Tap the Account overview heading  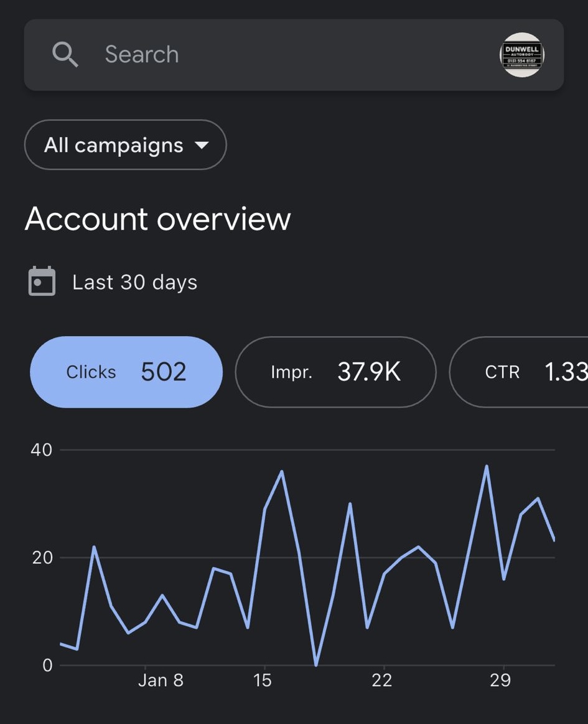click(x=157, y=219)
